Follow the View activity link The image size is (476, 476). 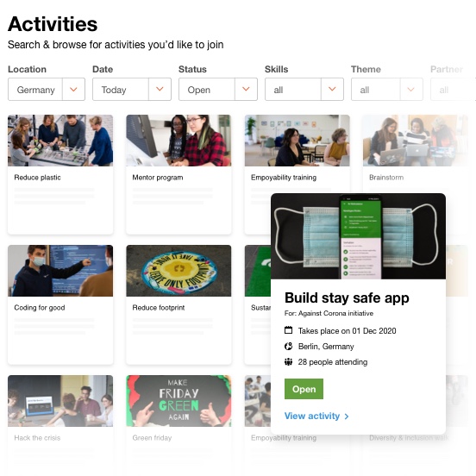pos(316,416)
